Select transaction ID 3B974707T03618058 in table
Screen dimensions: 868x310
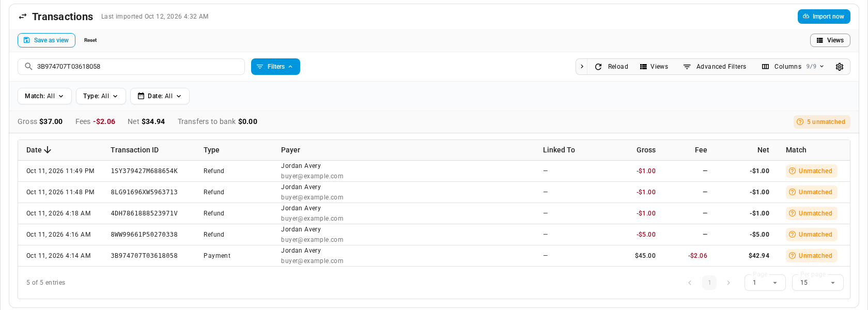tap(144, 256)
